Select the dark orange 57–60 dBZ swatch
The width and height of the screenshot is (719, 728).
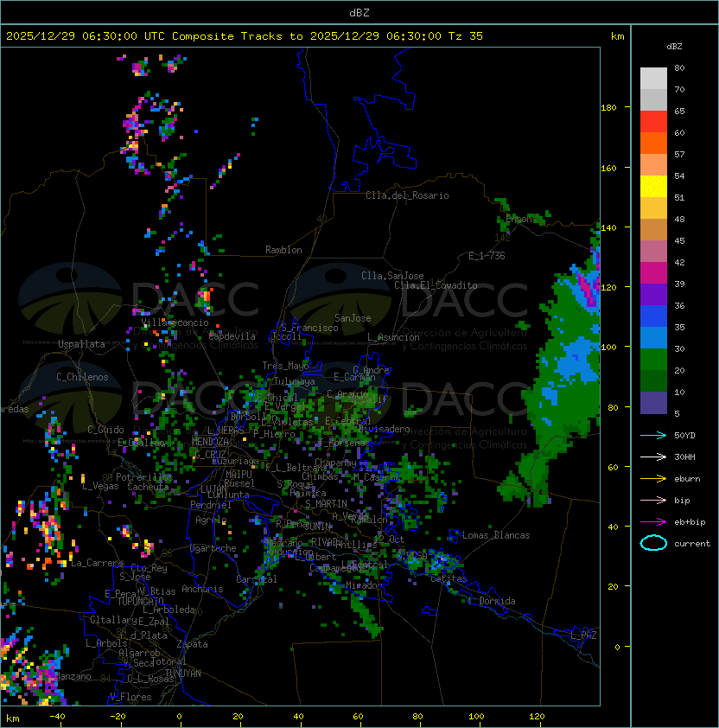(653, 143)
